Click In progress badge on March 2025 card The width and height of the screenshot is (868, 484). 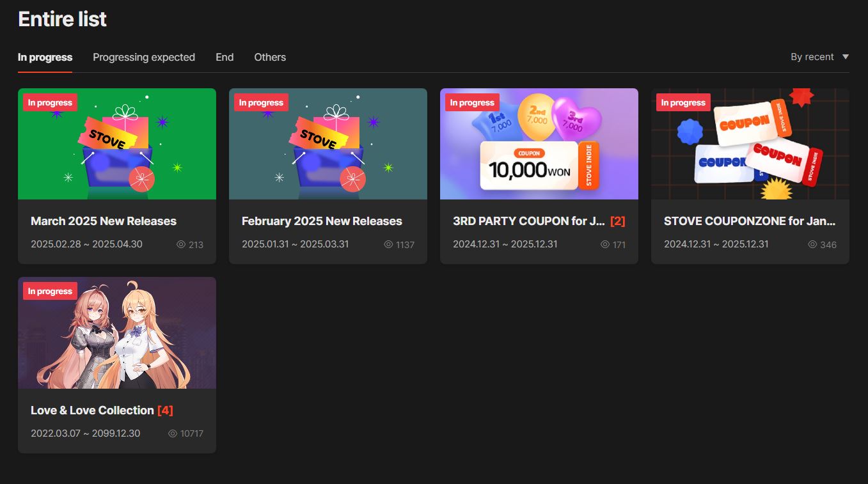tap(50, 102)
